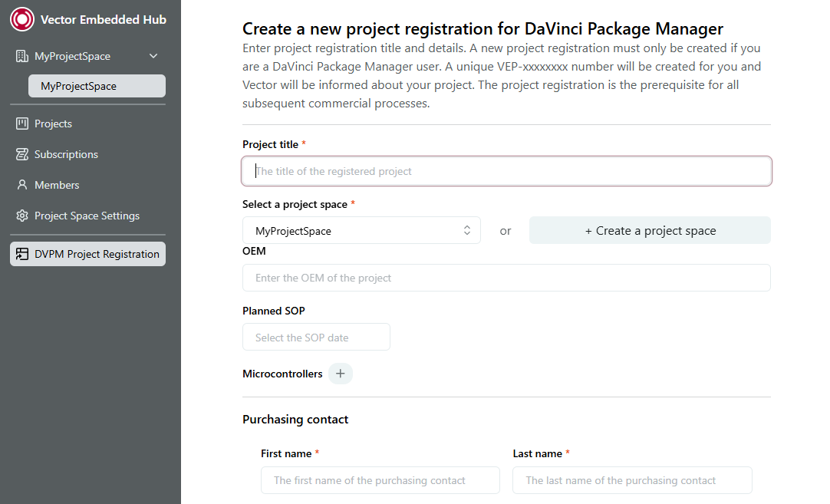This screenshot has width=830, height=504.
Task: Click the purchasing contact First name field
Action: [x=380, y=480]
